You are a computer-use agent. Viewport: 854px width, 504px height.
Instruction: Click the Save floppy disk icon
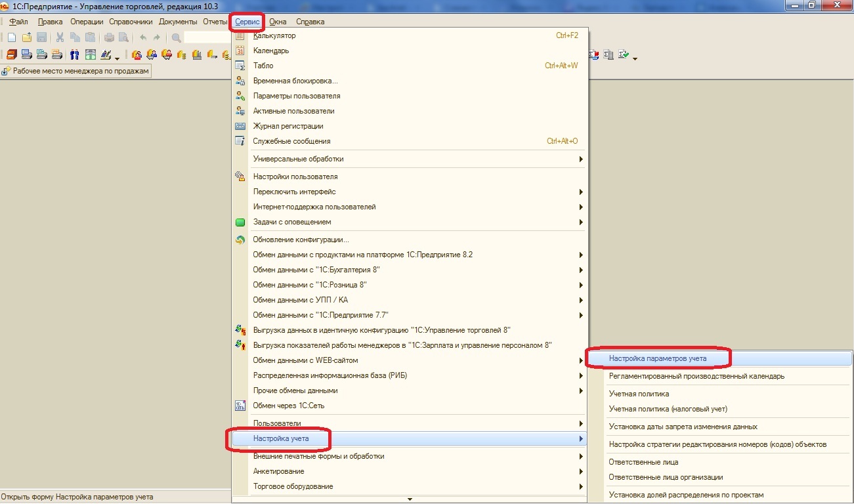tap(41, 37)
